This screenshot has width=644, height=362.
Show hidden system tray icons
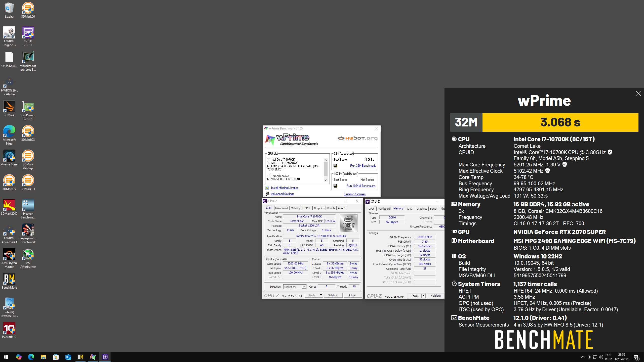(583, 357)
